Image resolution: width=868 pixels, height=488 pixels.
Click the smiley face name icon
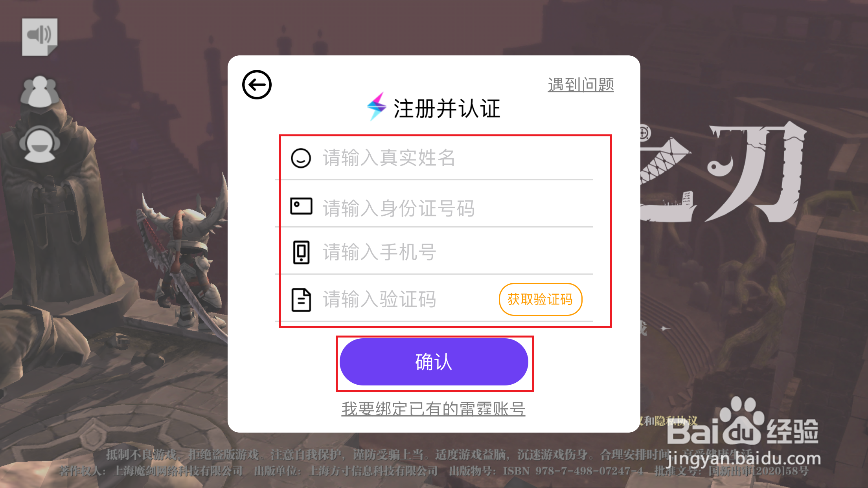301,158
